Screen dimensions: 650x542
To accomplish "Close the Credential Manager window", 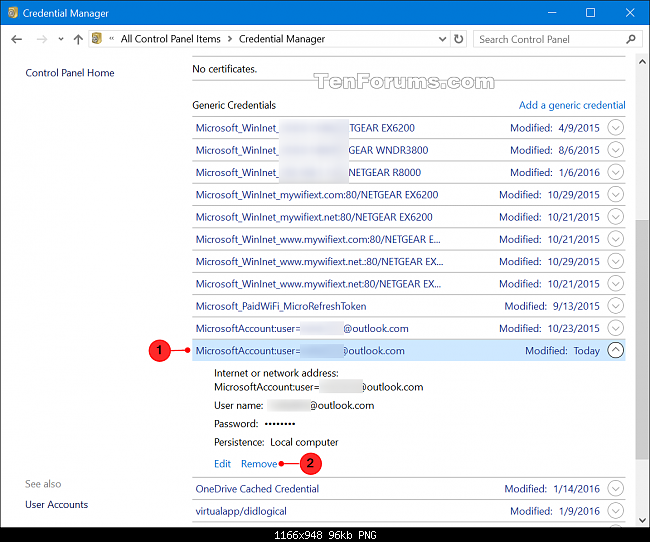I will (630, 13).
